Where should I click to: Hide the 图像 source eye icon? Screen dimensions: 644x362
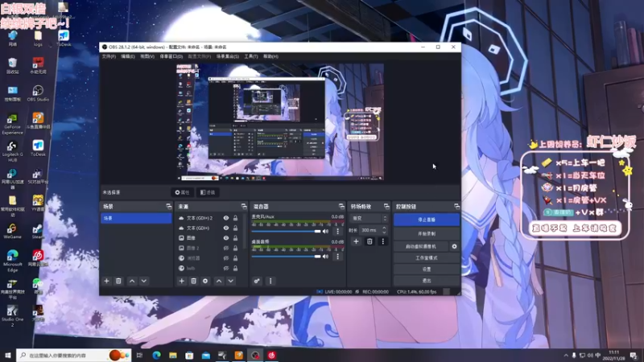click(226, 237)
